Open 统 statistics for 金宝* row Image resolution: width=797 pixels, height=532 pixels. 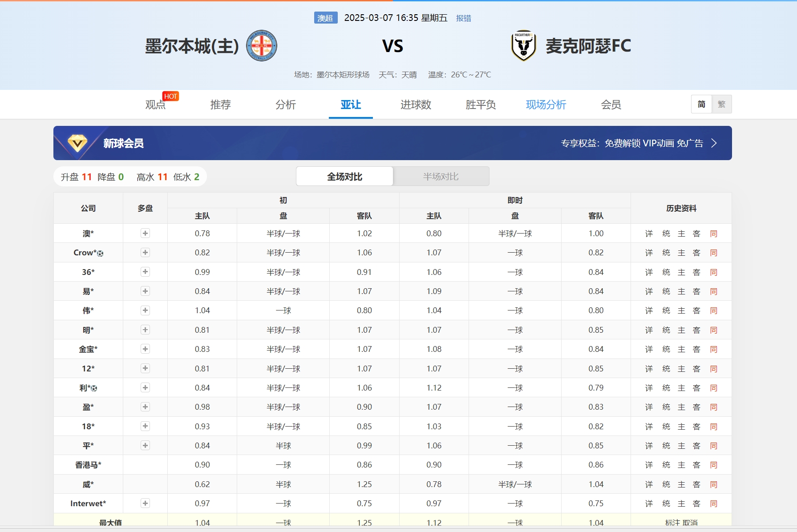pyautogui.click(x=666, y=349)
